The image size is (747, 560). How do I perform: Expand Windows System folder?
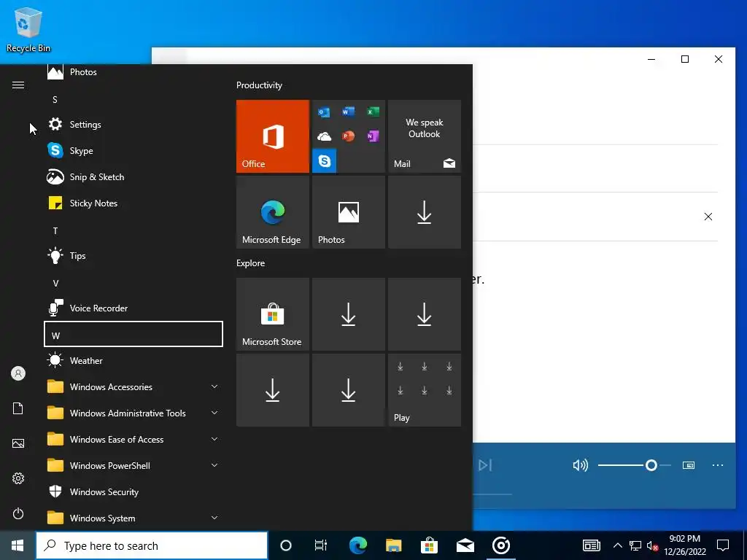133,518
